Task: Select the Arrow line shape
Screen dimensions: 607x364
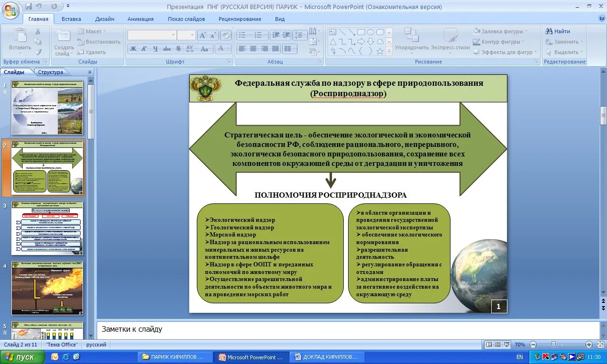Action: pyautogui.click(x=351, y=32)
